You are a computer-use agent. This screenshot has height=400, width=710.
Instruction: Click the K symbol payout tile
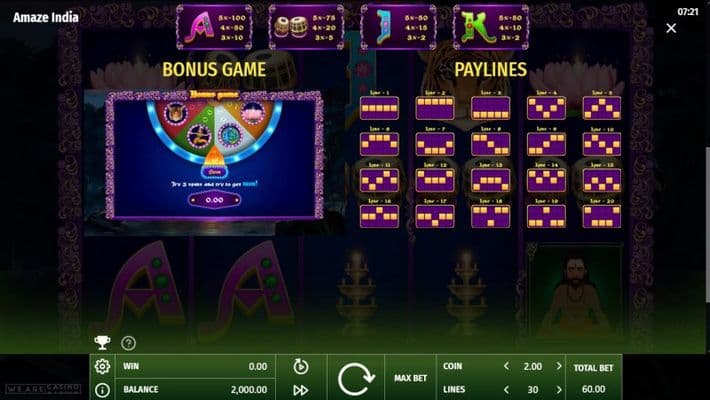tap(491, 27)
